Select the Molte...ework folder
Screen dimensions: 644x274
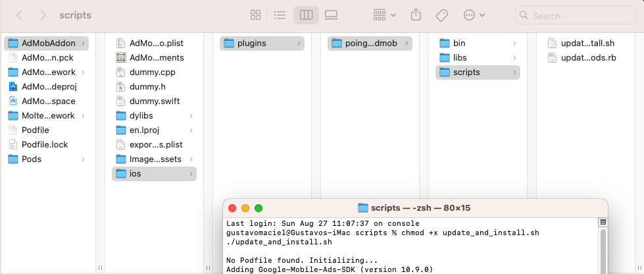(47, 116)
